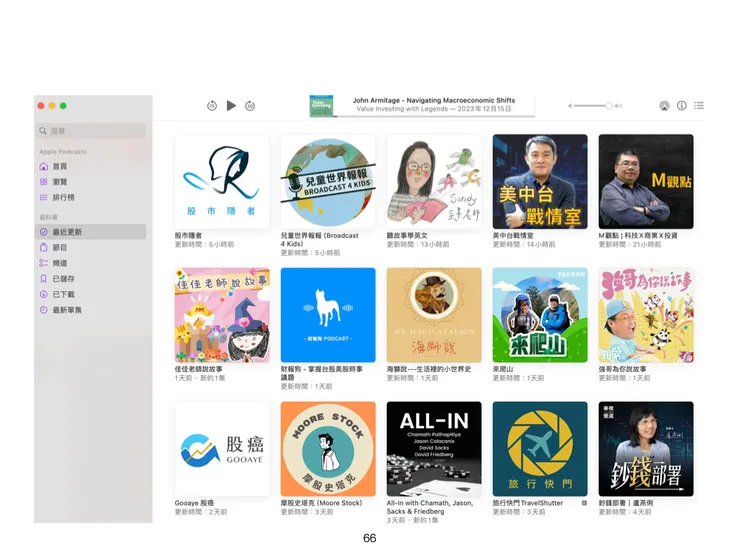Open the 聽故事學英文 podcast cover

(x=434, y=182)
